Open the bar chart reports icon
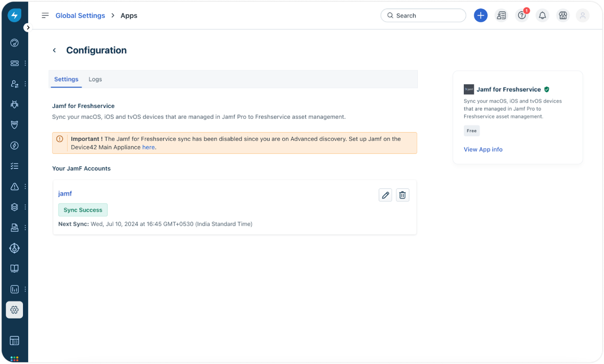Image resolution: width=604 pixels, height=364 pixels. point(14,289)
